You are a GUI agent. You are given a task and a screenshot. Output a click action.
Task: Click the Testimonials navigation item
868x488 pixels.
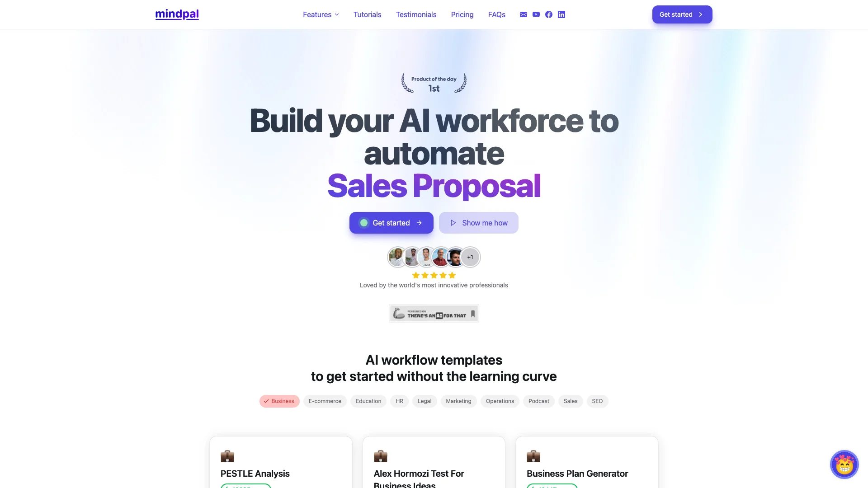point(416,14)
